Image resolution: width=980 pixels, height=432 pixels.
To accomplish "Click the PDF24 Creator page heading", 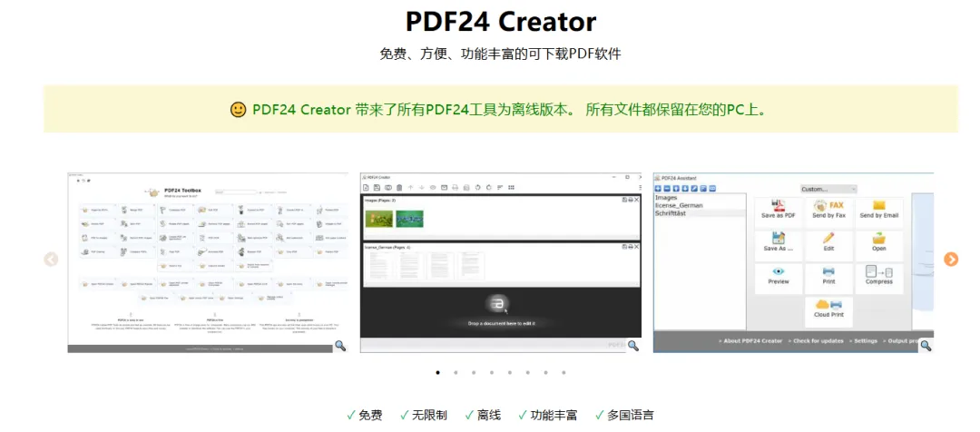I will click(501, 21).
